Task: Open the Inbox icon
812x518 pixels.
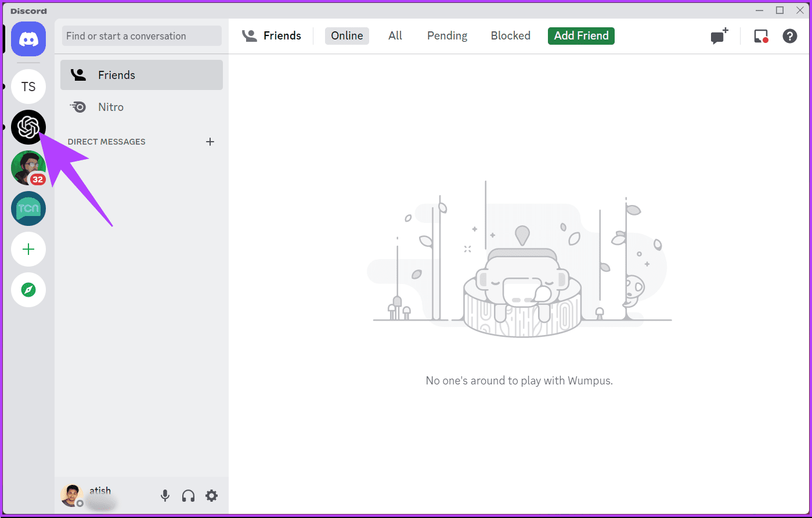Action: click(x=761, y=36)
